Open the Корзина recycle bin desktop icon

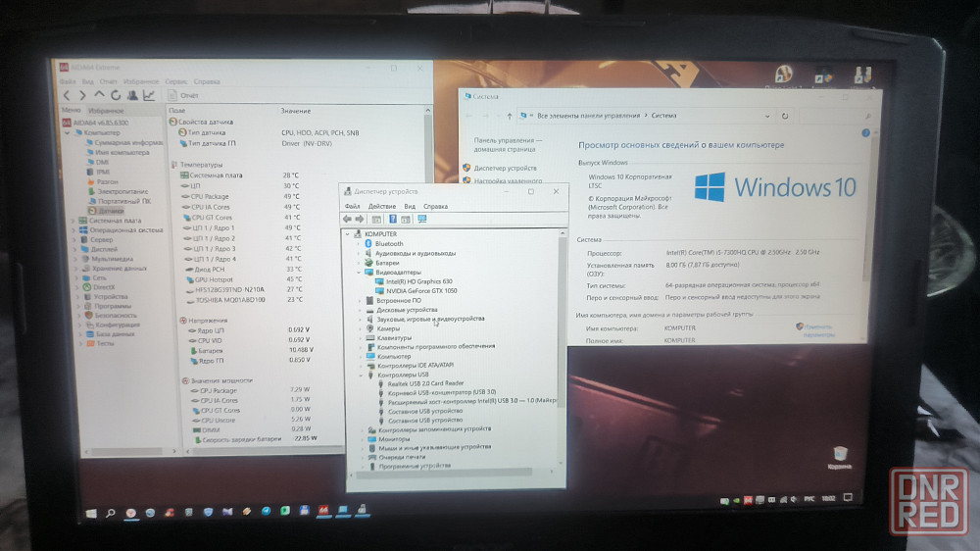(840, 459)
